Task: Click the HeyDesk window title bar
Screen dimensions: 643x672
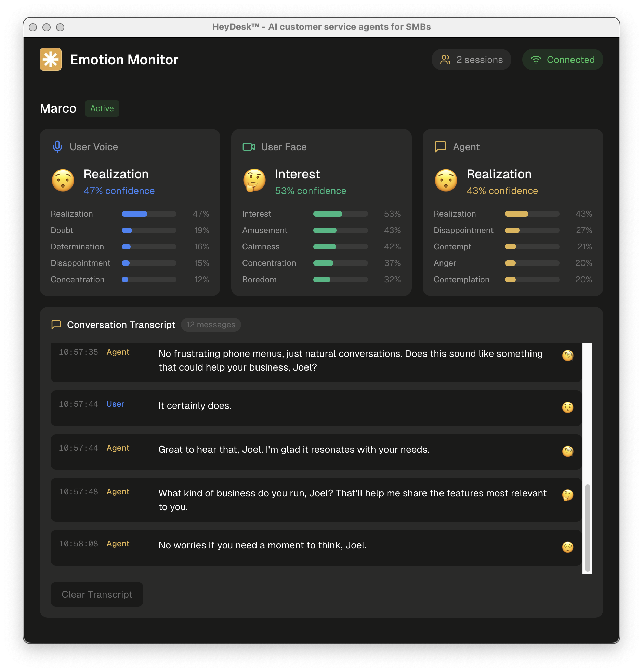Action: [321, 27]
